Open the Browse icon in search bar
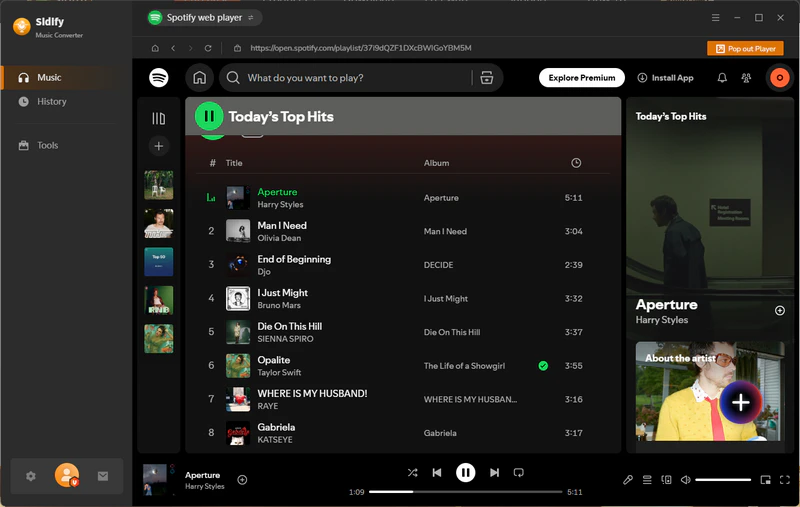The image size is (800, 507). point(487,78)
